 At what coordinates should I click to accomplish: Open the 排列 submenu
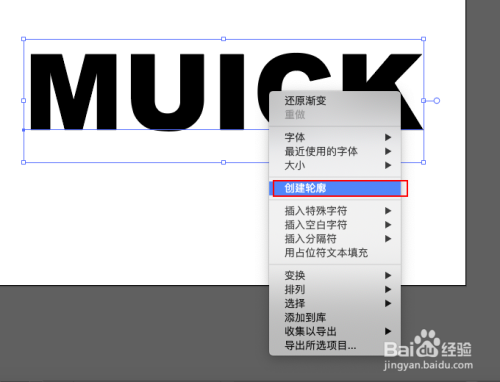(335, 289)
